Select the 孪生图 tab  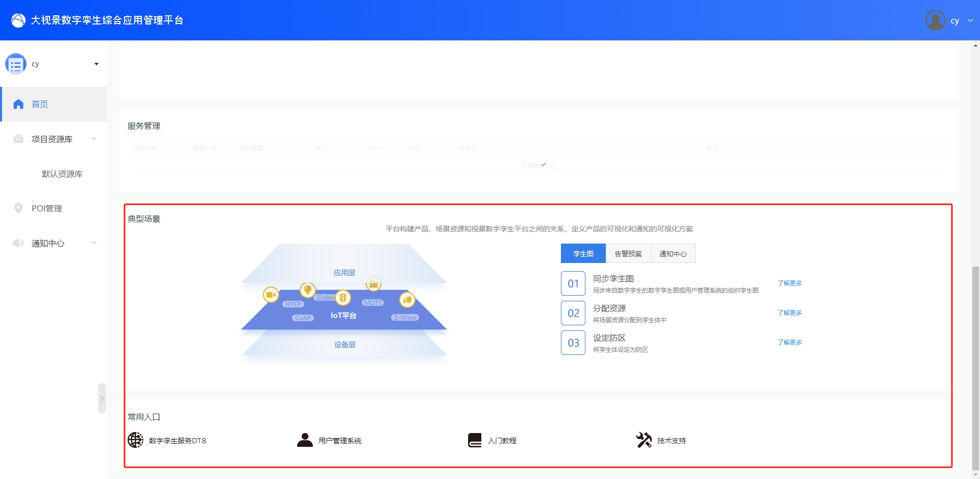point(583,253)
